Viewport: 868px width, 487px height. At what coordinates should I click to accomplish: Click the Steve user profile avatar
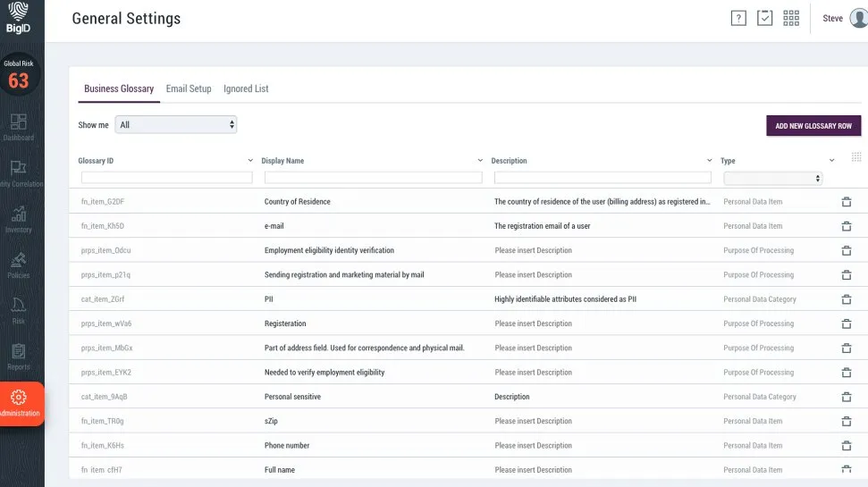pyautogui.click(x=858, y=19)
